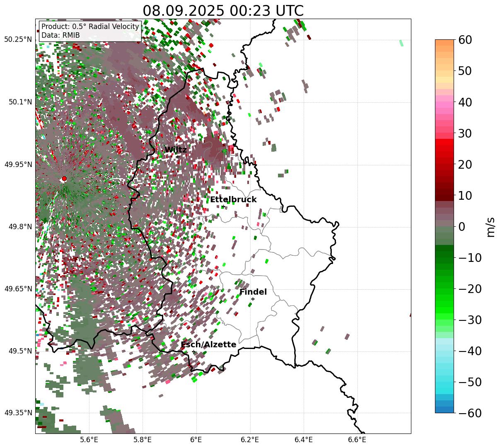Viewport: 500px width, 448px height.
Task: Click the 6.2°E longitude tick label
Action: pyautogui.click(x=250, y=440)
